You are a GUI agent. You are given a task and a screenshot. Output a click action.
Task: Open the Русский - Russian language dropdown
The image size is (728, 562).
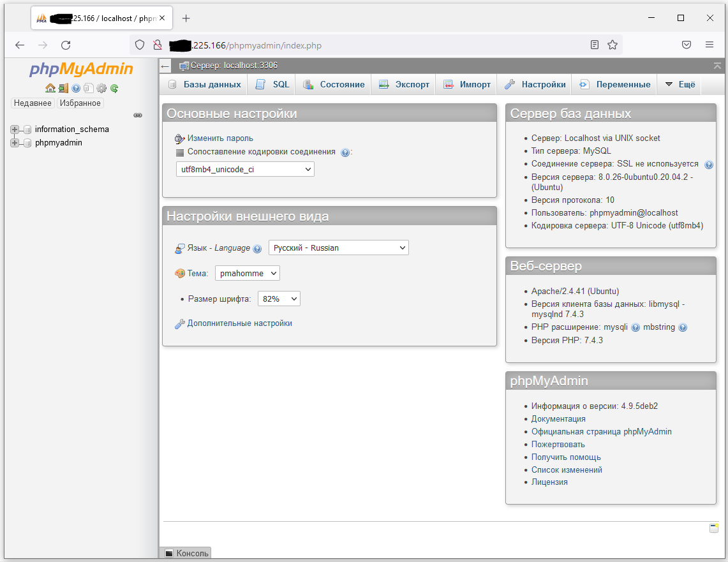[338, 248]
